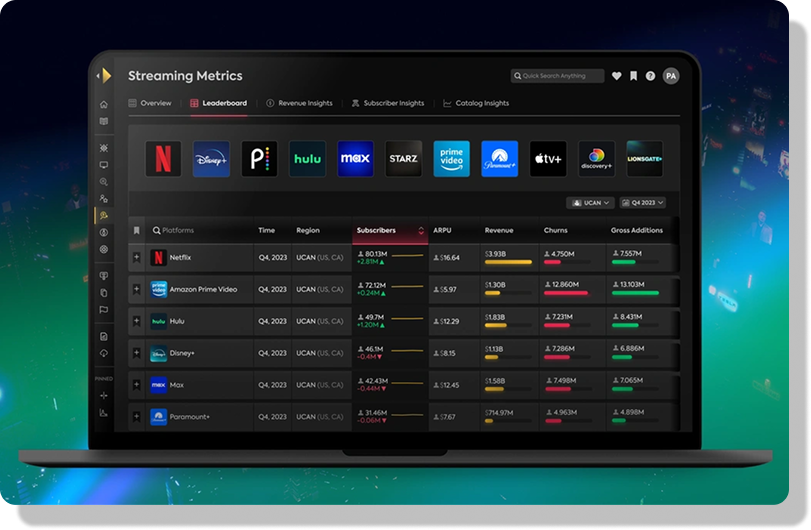Click the home icon in sidebar

click(x=104, y=104)
